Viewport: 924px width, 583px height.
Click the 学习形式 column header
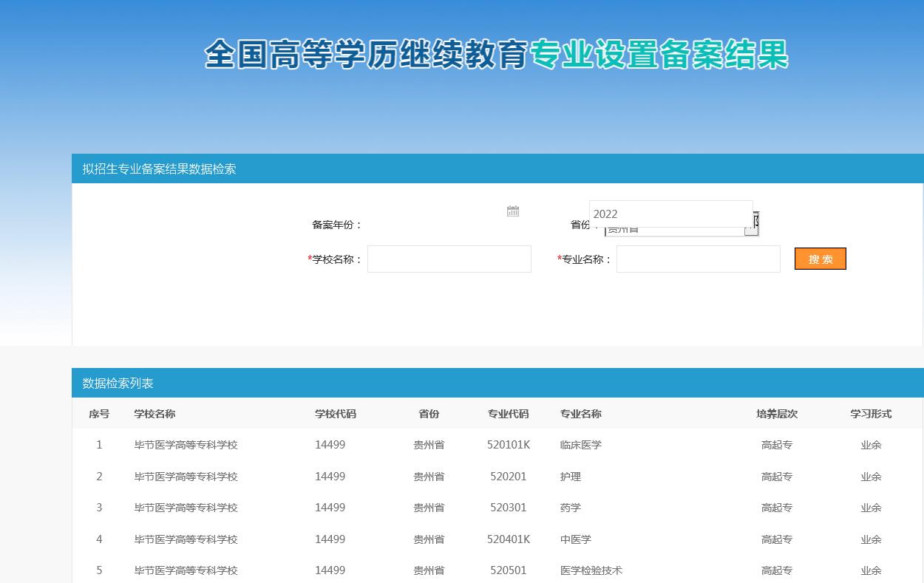tap(870, 414)
